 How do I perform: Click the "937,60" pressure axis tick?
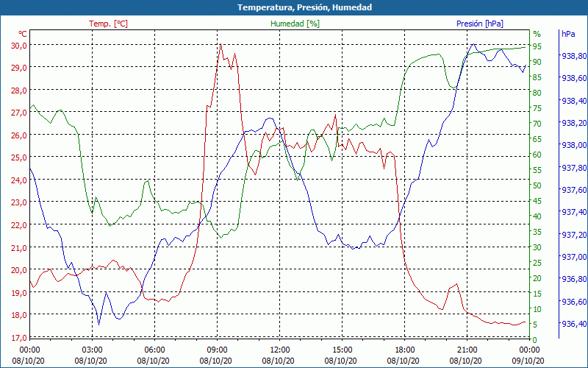(x=574, y=190)
